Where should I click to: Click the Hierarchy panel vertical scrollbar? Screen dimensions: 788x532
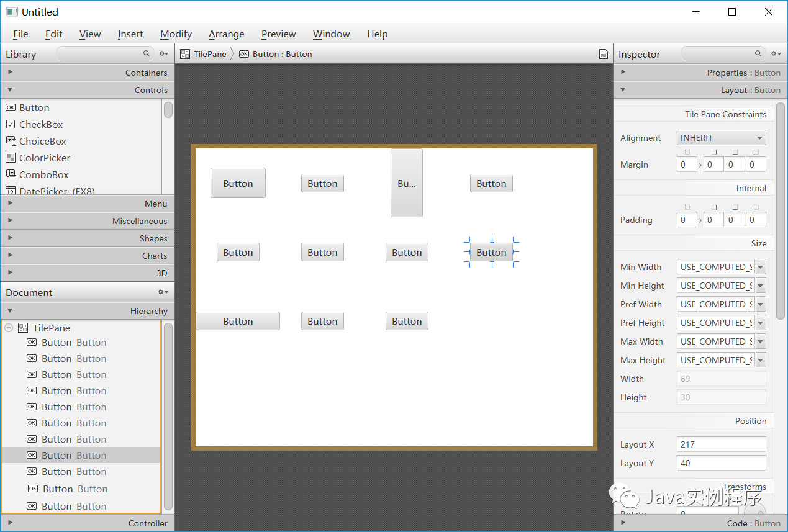(x=168, y=417)
